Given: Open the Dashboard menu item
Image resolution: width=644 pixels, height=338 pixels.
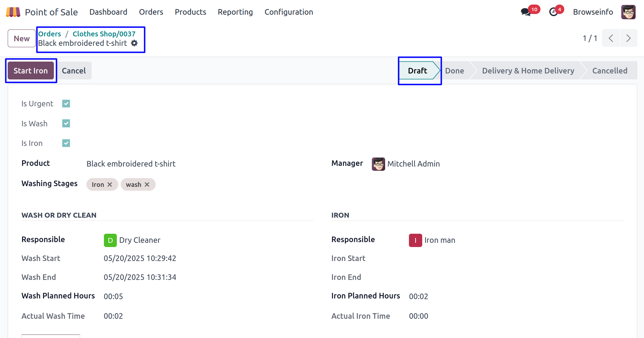Looking at the screenshot, I should click(108, 12).
